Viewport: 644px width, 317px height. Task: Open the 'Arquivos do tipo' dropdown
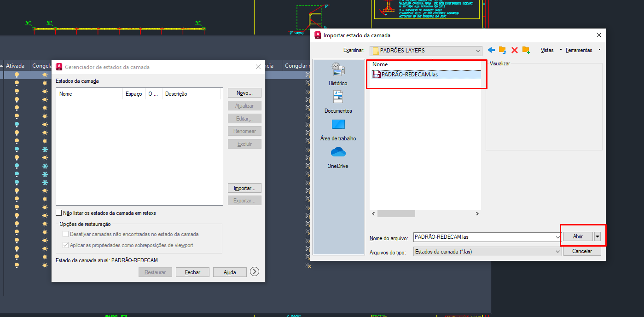click(x=557, y=252)
